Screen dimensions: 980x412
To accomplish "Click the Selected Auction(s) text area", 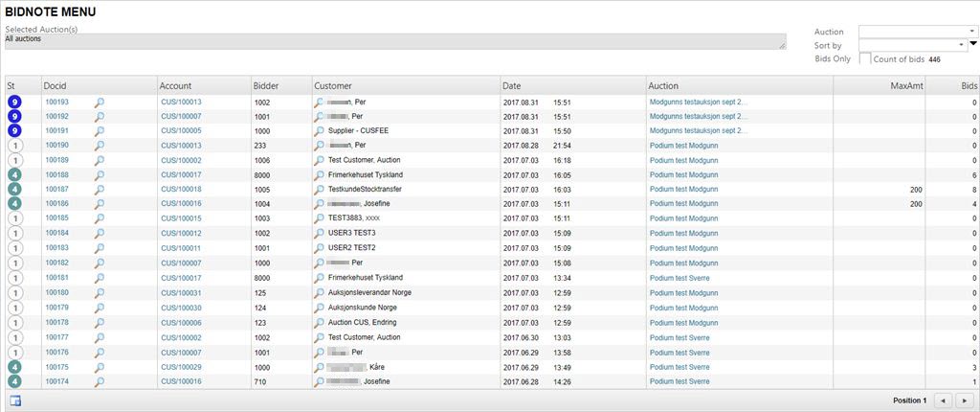I will point(394,41).
